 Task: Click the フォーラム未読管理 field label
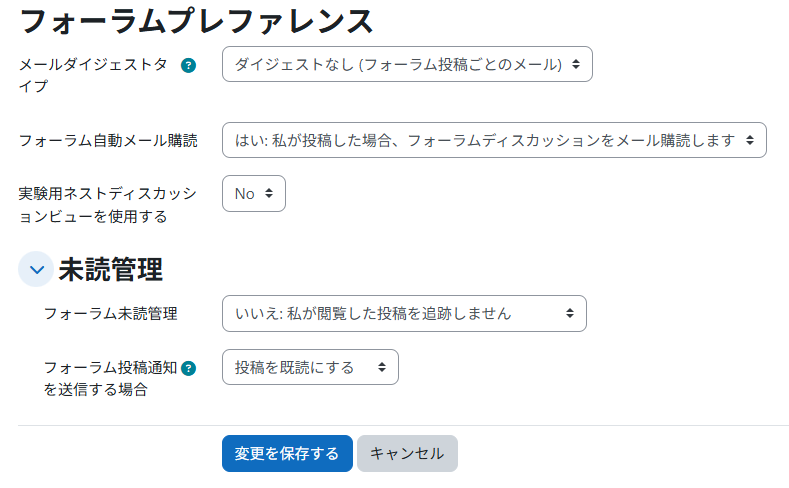click(110, 314)
